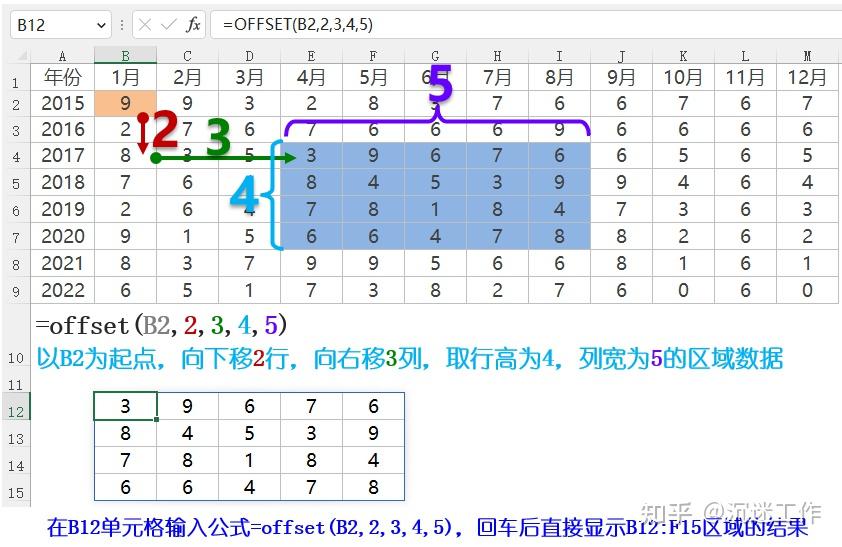Select row 9 header
Viewport: 842px width, 547px height.
[x=16, y=291]
